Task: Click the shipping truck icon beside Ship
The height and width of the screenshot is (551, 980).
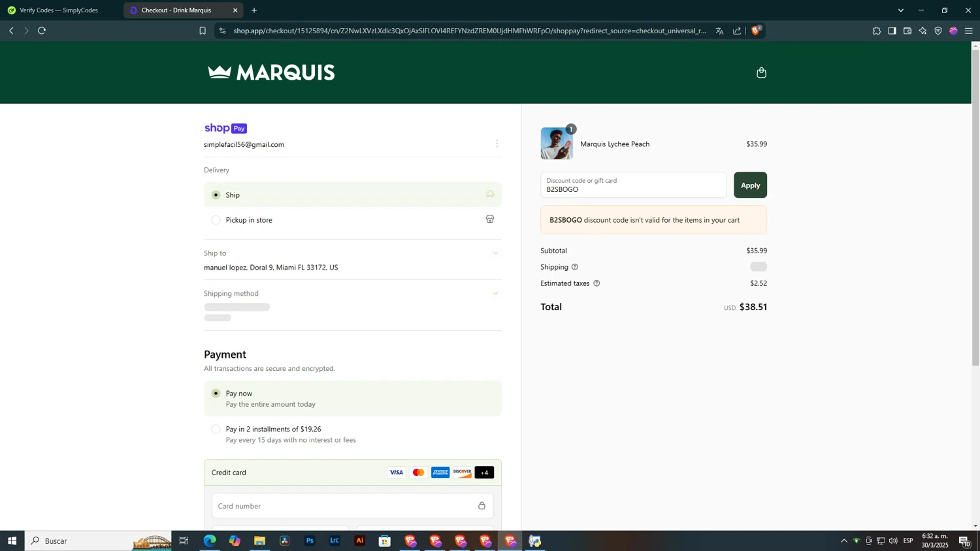Action: [490, 195]
